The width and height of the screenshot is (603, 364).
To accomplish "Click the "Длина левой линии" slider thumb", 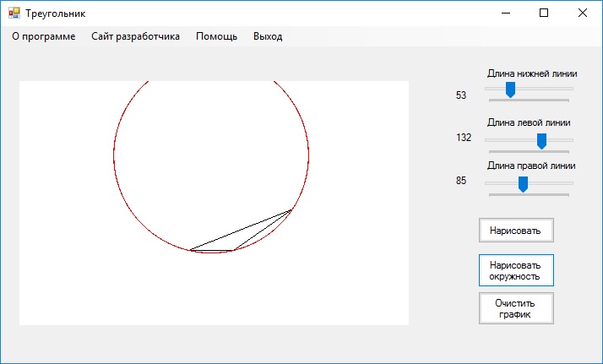I will coord(541,141).
